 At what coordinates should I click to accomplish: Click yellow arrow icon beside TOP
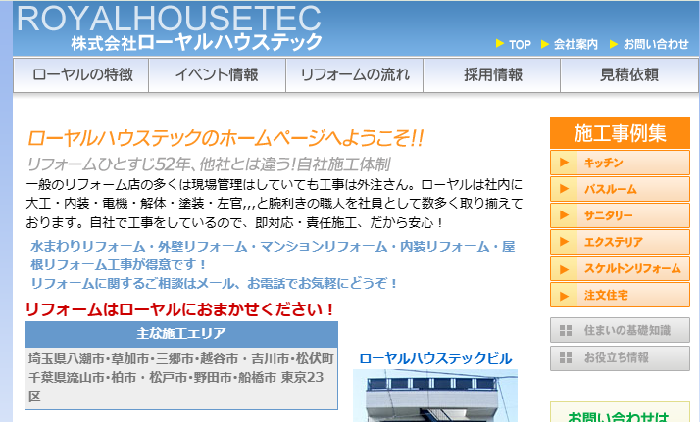(500, 44)
